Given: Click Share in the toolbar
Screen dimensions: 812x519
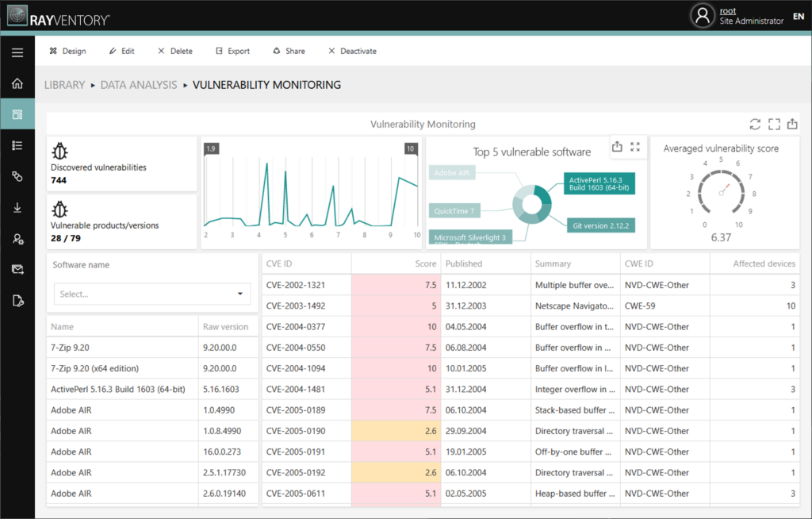Looking at the screenshot, I should click(289, 51).
